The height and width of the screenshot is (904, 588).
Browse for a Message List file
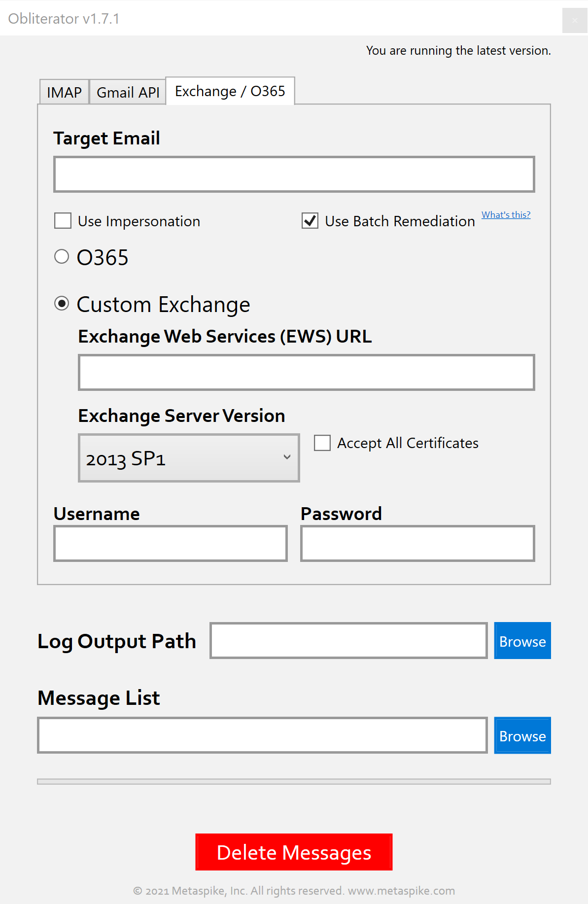pyautogui.click(x=522, y=735)
